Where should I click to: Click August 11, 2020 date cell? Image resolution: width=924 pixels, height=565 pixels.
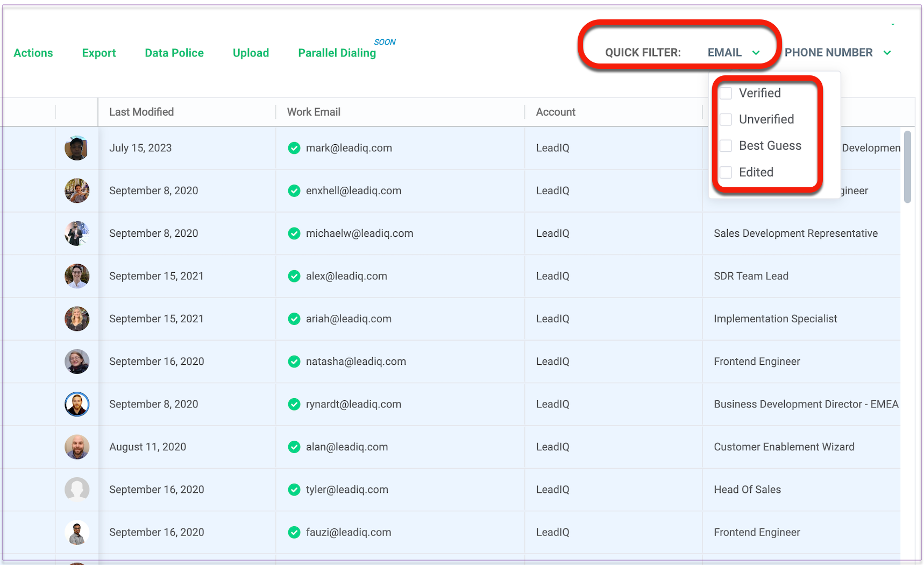pos(147,447)
